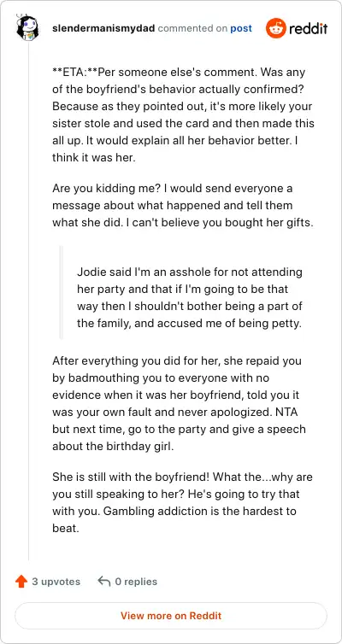The width and height of the screenshot is (342, 644).
Task: Click the ETA paragraph text
Action: 183,115
